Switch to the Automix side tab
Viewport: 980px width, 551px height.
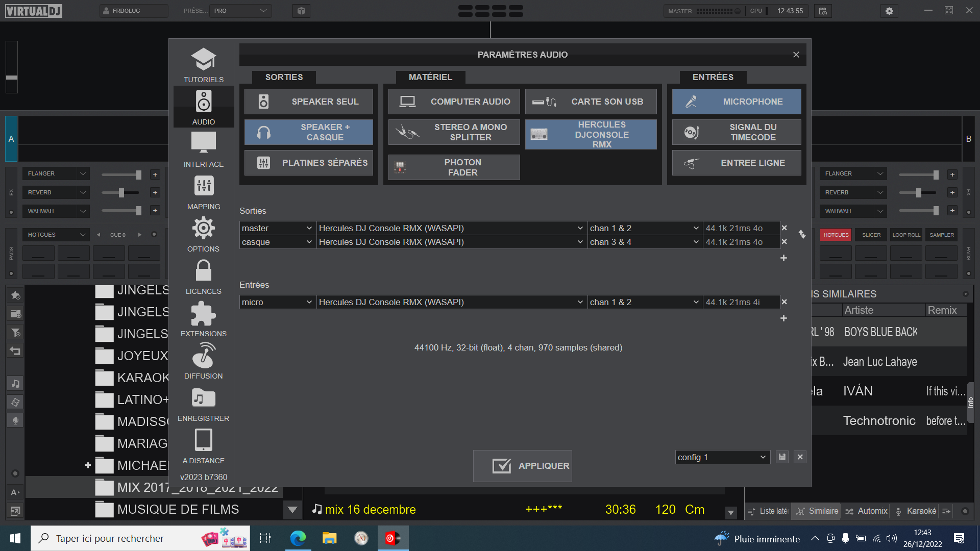coord(866,511)
